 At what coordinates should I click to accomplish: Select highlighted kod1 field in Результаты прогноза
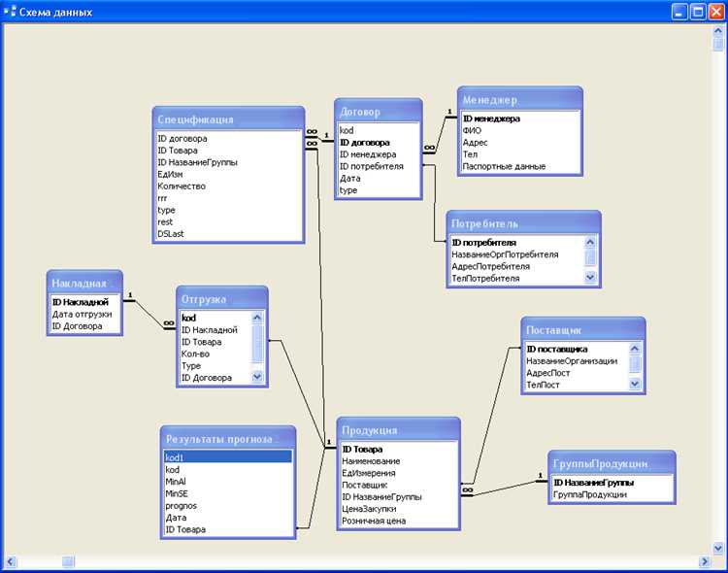point(228,457)
